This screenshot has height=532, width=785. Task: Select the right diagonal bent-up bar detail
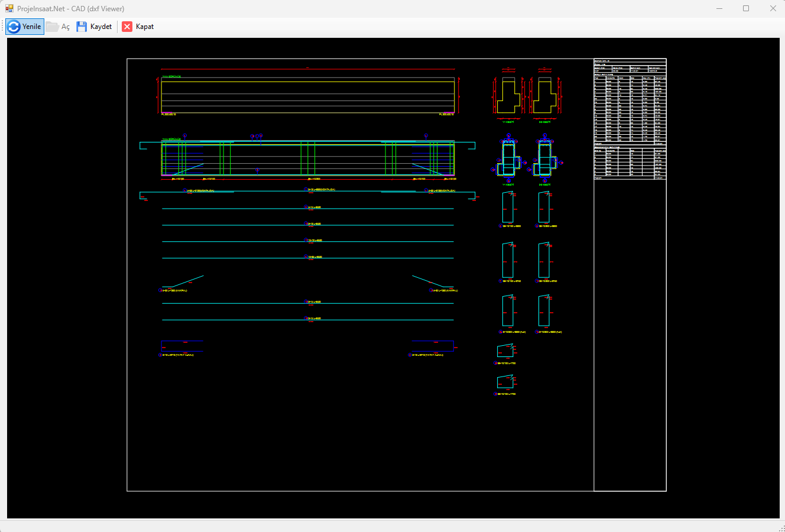click(x=433, y=281)
